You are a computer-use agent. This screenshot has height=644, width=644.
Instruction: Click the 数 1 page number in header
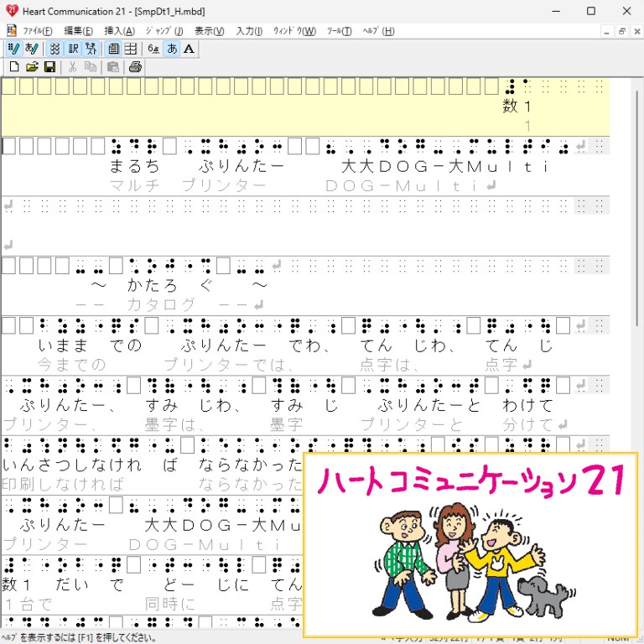517,106
